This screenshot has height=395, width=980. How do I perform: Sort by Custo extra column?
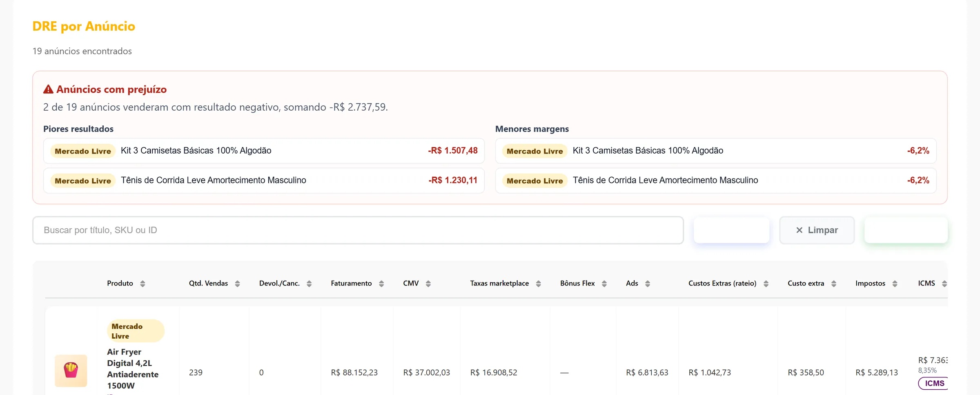(x=812, y=283)
